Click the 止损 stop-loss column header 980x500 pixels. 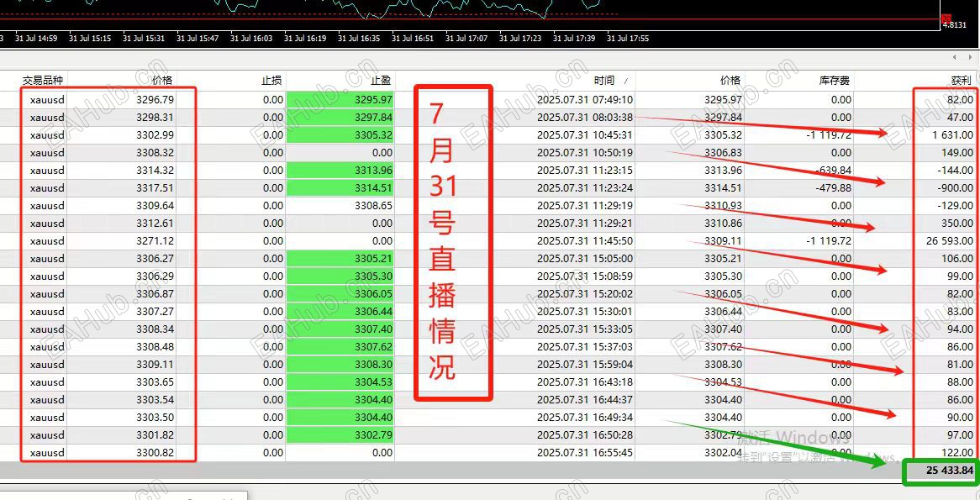[271, 80]
